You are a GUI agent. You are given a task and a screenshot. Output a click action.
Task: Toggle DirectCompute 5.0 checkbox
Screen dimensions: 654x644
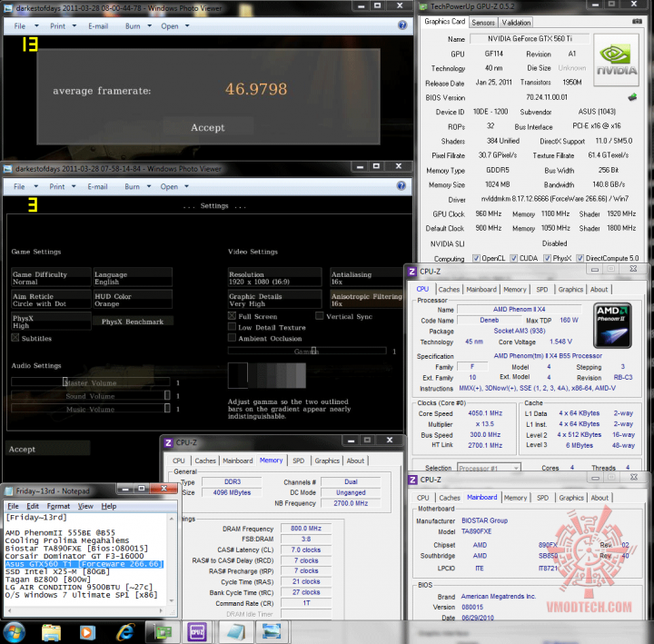(580, 258)
